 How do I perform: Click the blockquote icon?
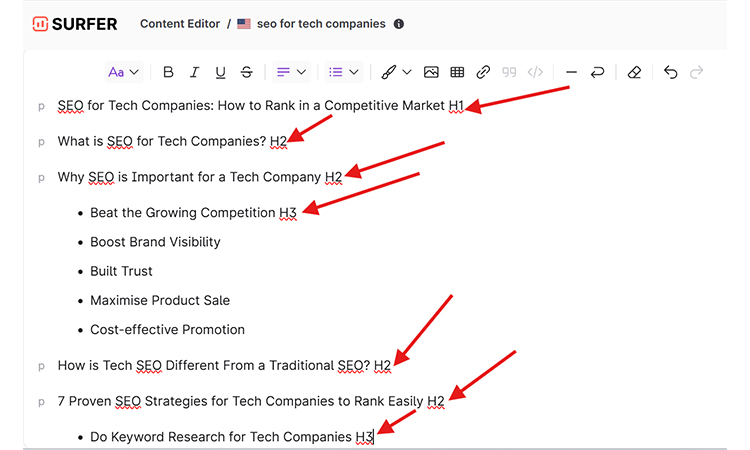509,72
